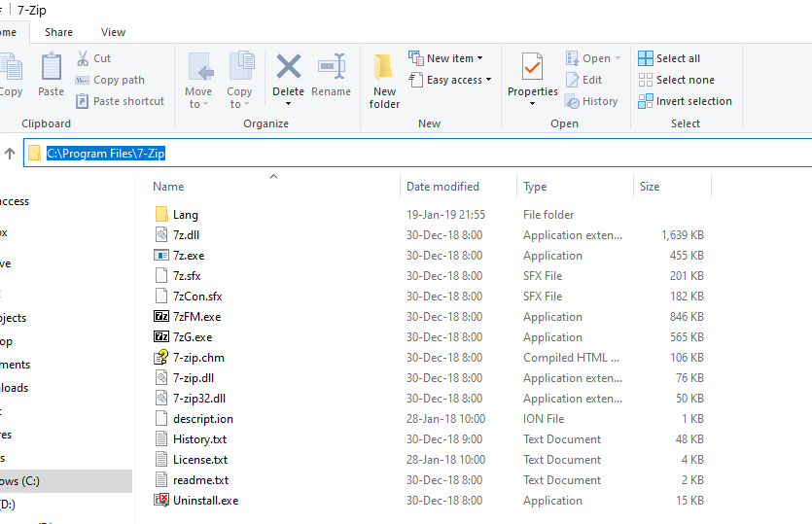Sort by Date modified column header
This screenshot has width=812, height=524.
tap(442, 187)
